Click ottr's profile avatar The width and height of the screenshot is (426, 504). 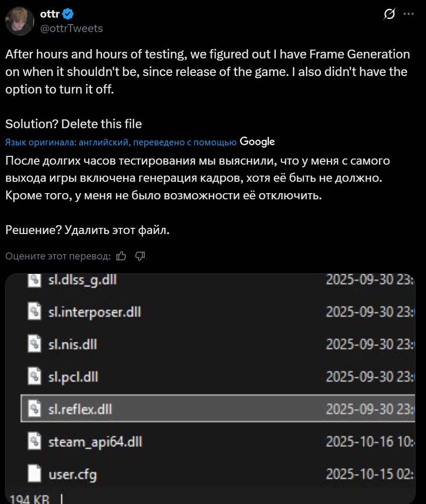[x=20, y=21]
